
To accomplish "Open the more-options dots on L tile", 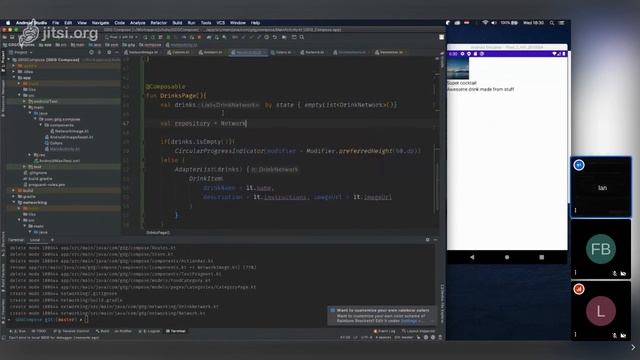I will click(576, 334).
